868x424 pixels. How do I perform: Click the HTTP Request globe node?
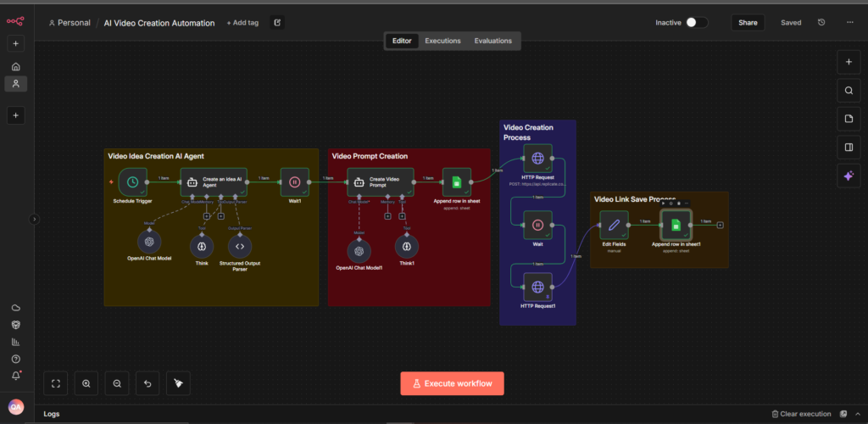pyautogui.click(x=537, y=158)
